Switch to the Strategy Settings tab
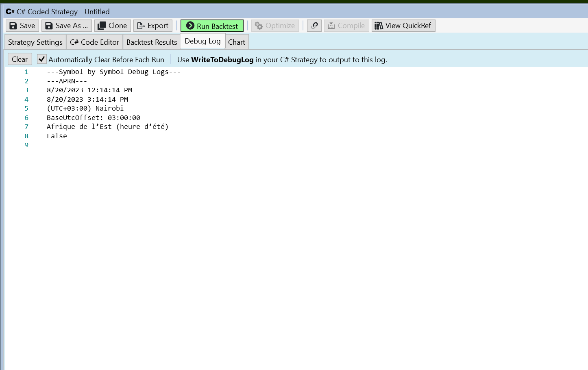588x370 pixels. tap(35, 42)
